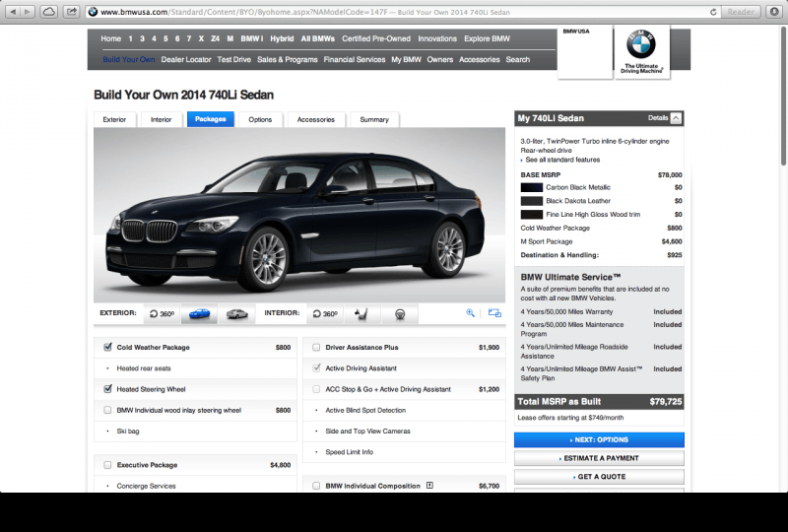788x532 pixels.
Task: Choose the silver car rear-angle view
Action: click(x=236, y=313)
